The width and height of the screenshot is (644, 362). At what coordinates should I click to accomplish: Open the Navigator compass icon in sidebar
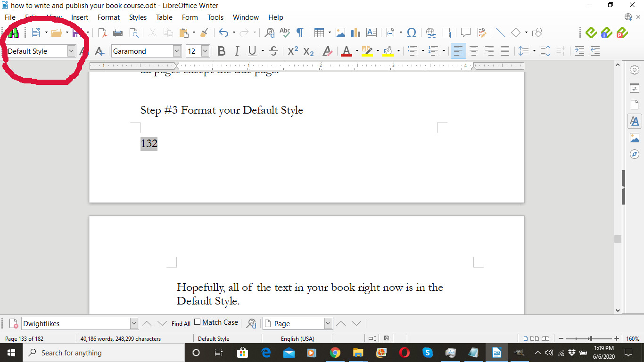(635, 155)
